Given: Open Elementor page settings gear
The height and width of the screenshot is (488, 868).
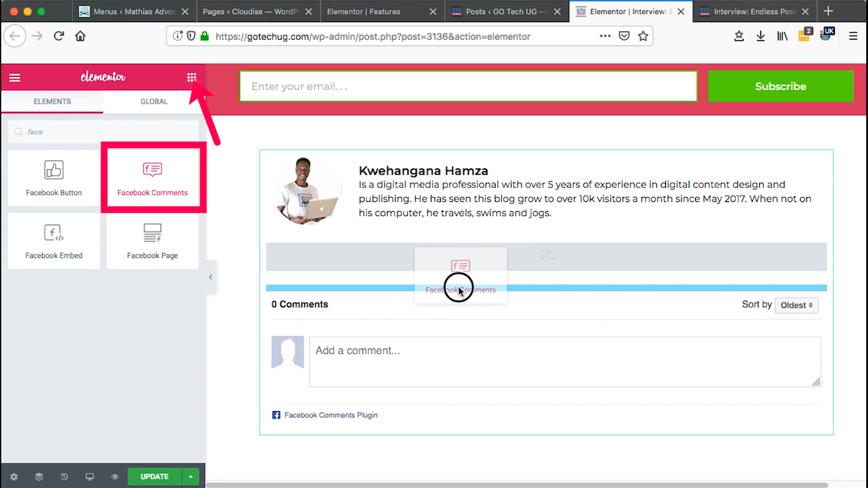Looking at the screenshot, I should coord(14,477).
